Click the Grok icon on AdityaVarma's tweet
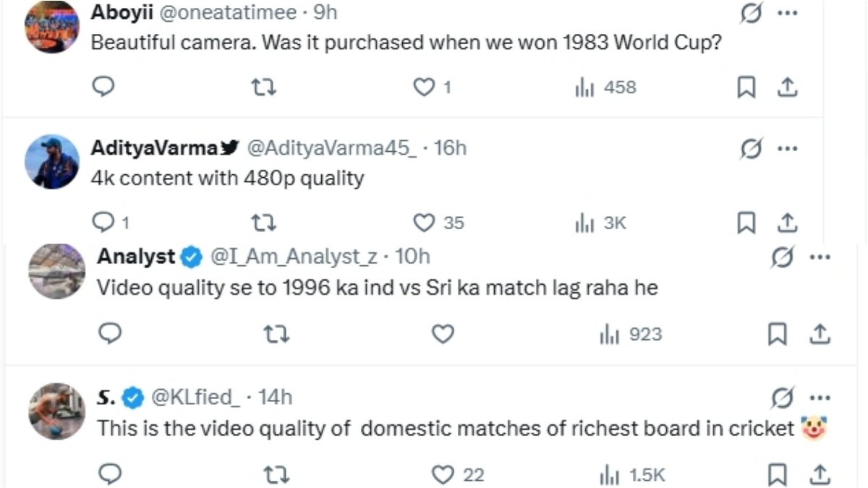The height and width of the screenshot is (488, 868). (x=752, y=148)
